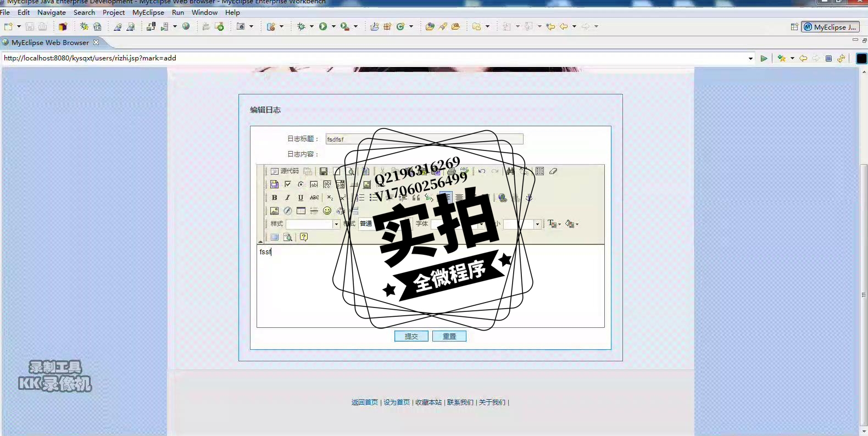Click the Eclipse Debug bug icon
This screenshot has width=868, height=436.
click(x=301, y=26)
